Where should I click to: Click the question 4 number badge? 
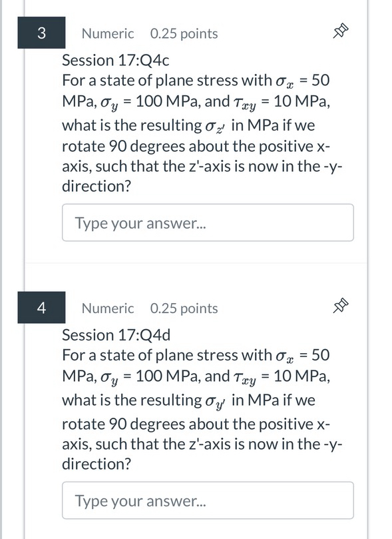41,308
